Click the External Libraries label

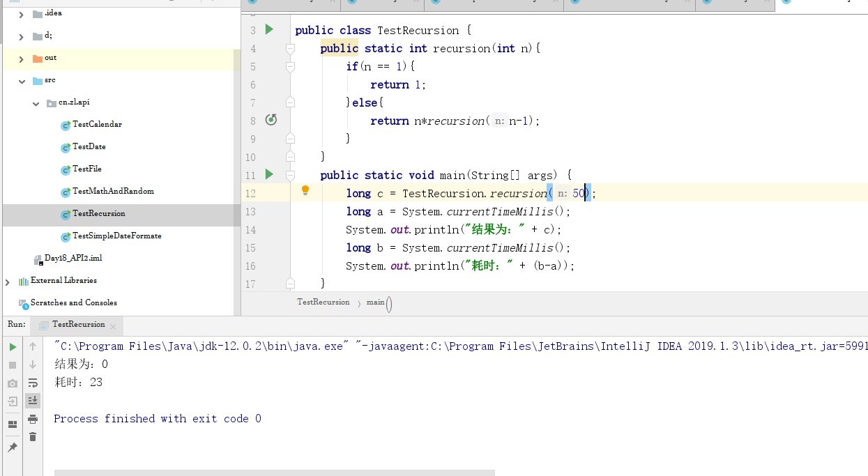pyautogui.click(x=63, y=280)
